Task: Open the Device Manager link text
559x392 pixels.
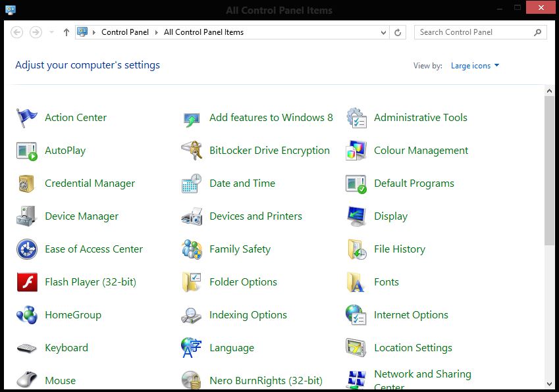Action: point(82,216)
